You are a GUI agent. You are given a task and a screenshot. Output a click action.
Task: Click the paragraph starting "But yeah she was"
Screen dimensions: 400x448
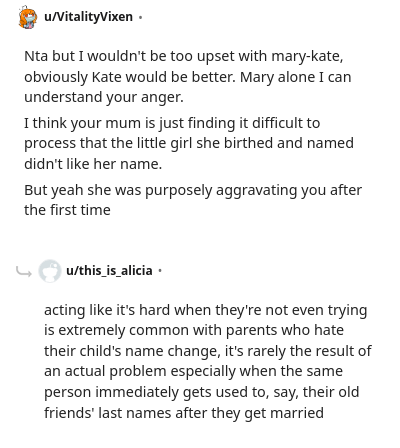click(x=193, y=200)
